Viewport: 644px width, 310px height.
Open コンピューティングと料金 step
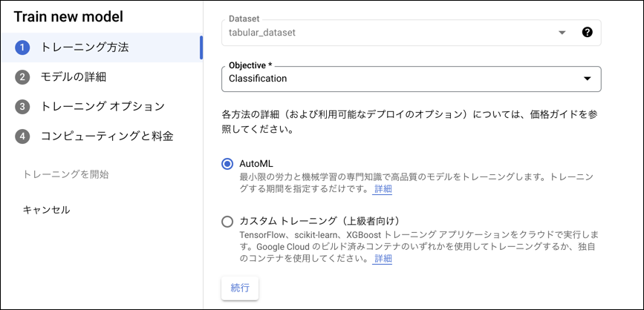pos(107,136)
